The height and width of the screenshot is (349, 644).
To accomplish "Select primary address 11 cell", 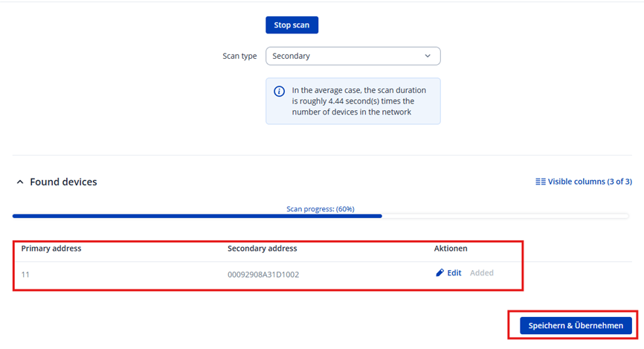I will (x=25, y=274).
